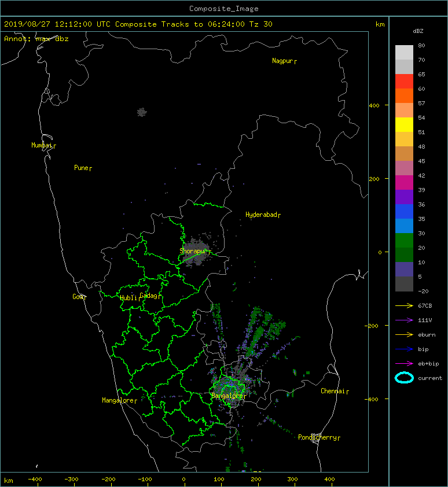Select the Pune city label

(83, 168)
